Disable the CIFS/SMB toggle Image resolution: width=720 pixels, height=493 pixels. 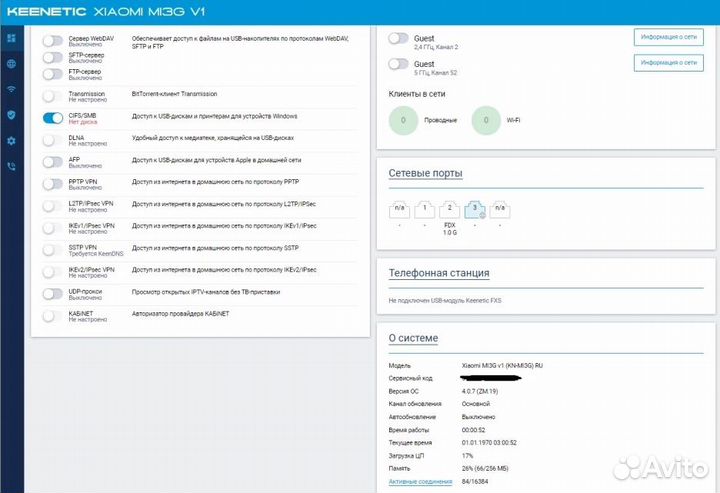[x=52, y=117]
